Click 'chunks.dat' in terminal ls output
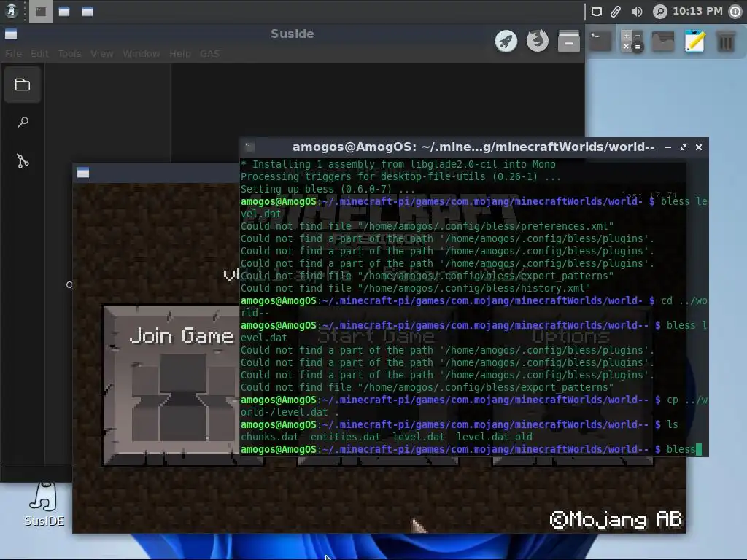 [x=270, y=437]
